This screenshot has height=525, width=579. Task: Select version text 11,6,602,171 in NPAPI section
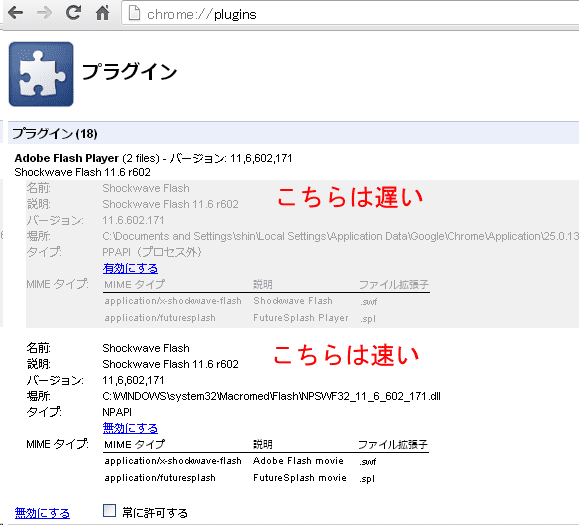tap(133, 380)
